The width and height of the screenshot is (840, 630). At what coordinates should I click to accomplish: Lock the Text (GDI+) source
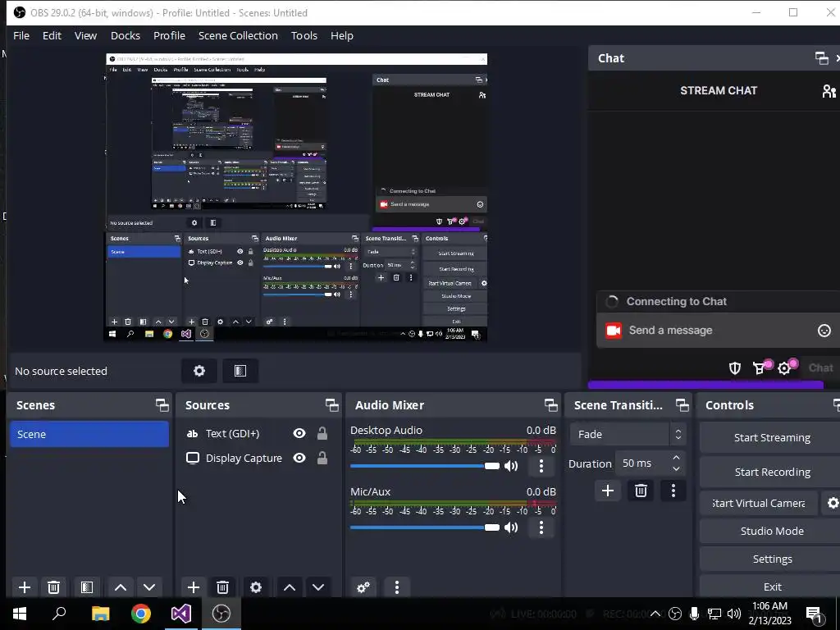tap(322, 433)
